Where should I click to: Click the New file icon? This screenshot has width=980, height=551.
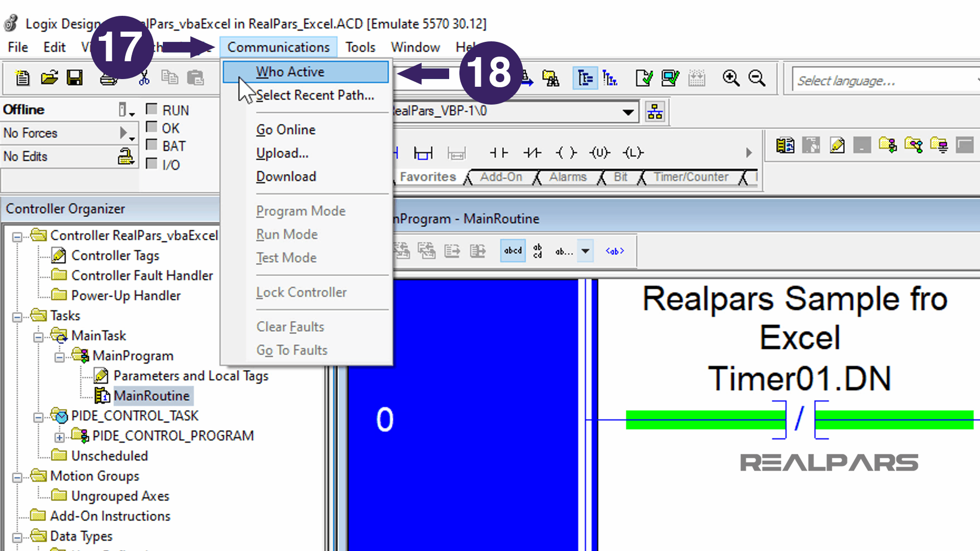point(22,78)
